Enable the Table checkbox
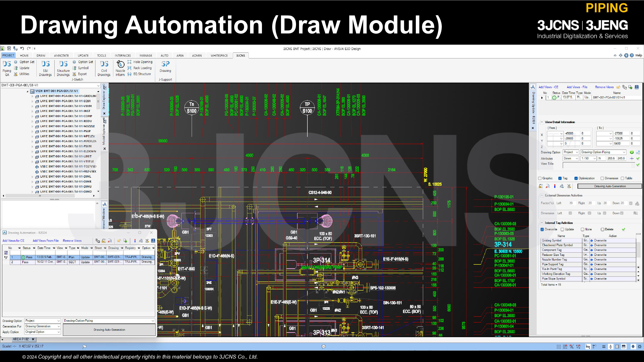The width and height of the screenshot is (644, 362). tap(623, 178)
